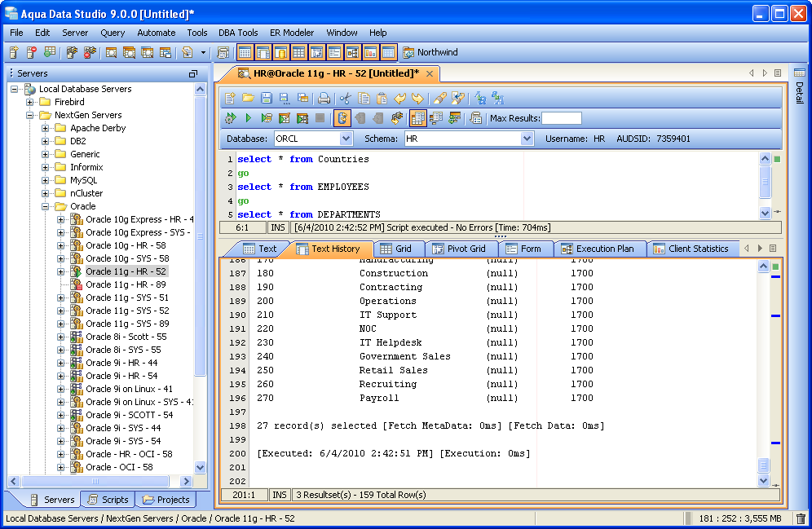
Task: Click the Save script disk icon
Action: click(x=266, y=99)
